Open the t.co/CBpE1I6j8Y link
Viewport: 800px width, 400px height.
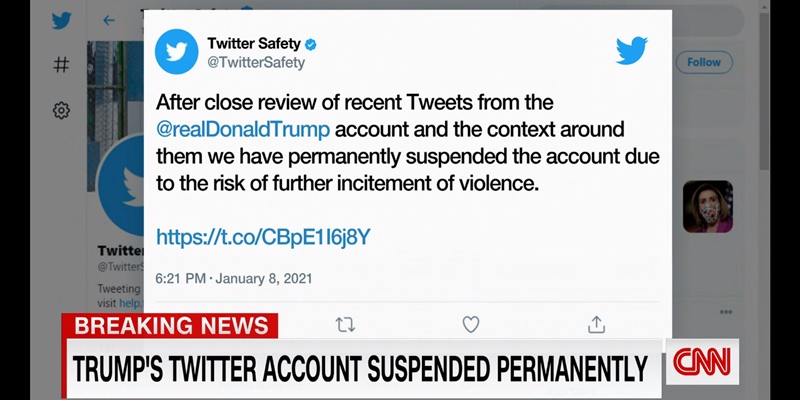(x=263, y=237)
